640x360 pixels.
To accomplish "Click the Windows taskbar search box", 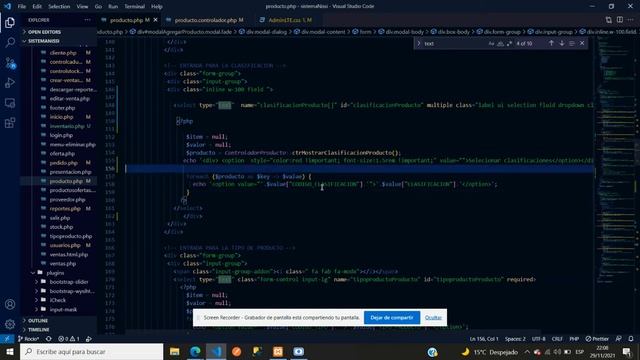I will [x=91, y=351].
